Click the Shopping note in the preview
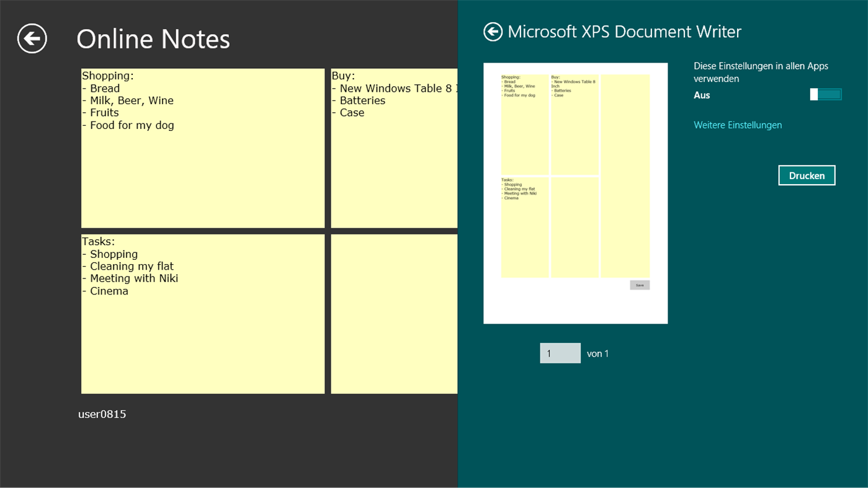 point(525,124)
